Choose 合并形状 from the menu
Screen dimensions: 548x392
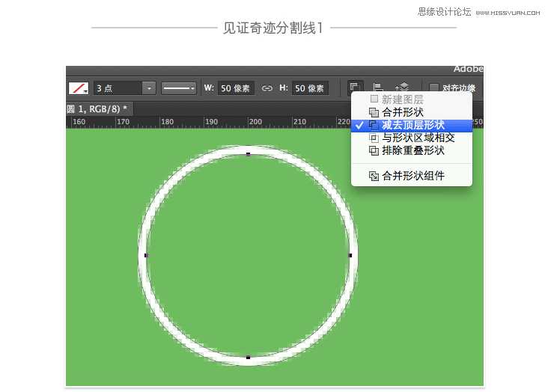pos(411,112)
